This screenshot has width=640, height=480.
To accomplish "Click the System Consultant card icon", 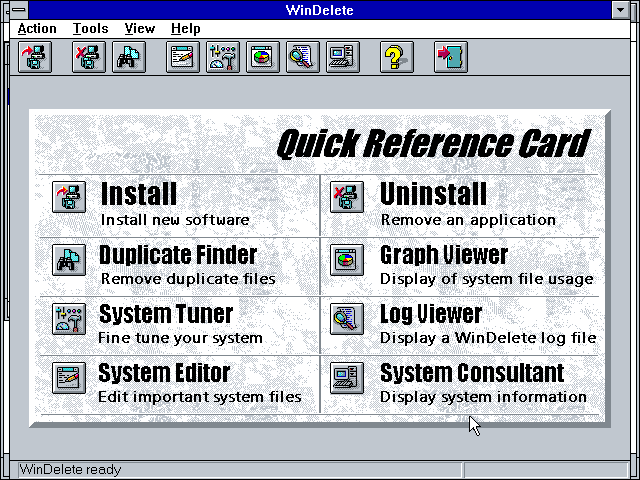I will coord(347,378).
